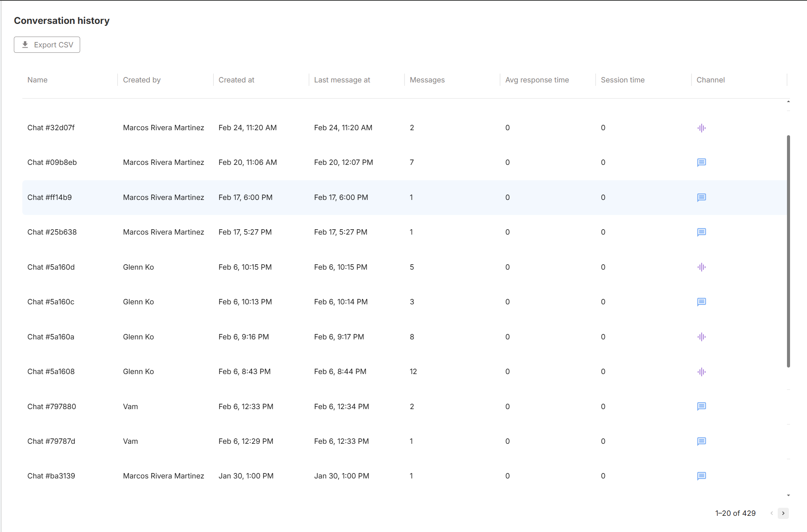Sort by Created at column header
The image size is (807, 532).
click(x=237, y=80)
